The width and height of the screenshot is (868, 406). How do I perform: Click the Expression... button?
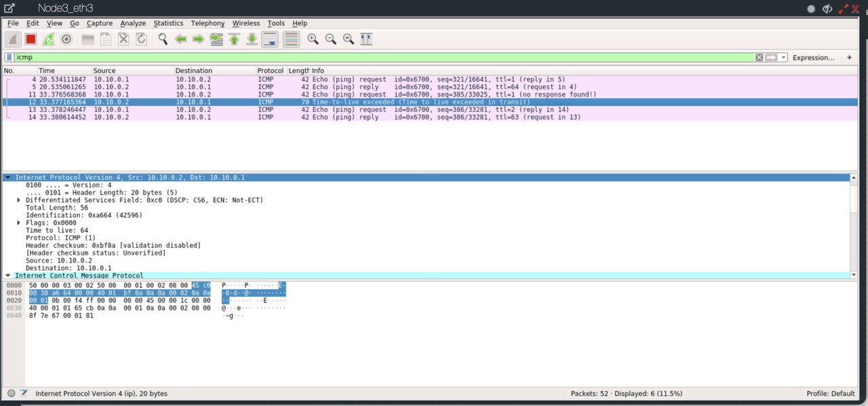coord(813,58)
